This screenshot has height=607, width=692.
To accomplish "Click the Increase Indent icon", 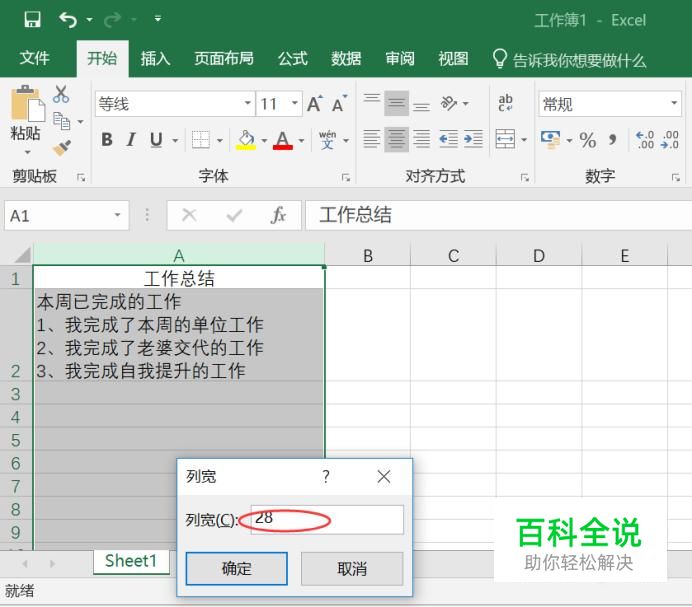I will (473, 139).
